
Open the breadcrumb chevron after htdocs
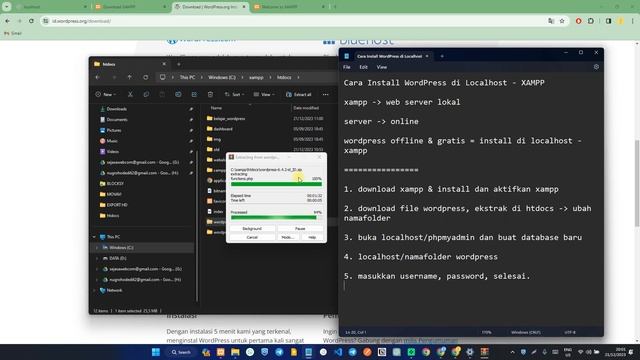point(298,77)
